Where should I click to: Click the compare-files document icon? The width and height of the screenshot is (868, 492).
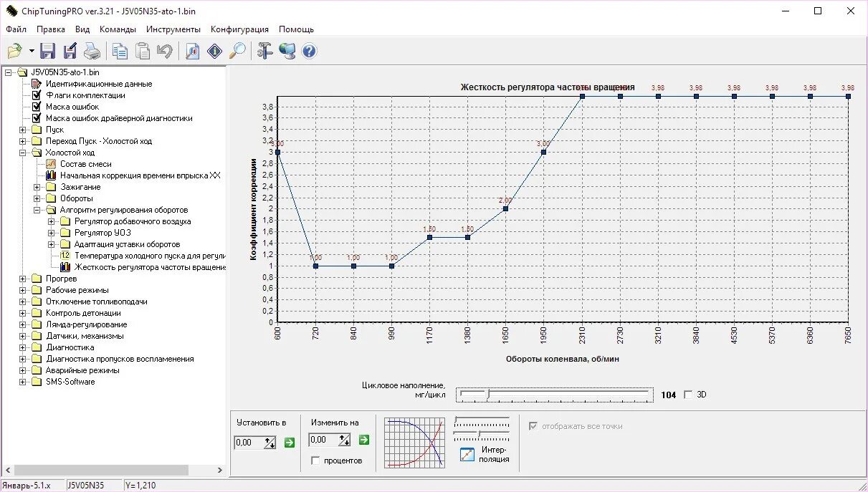(x=192, y=51)
